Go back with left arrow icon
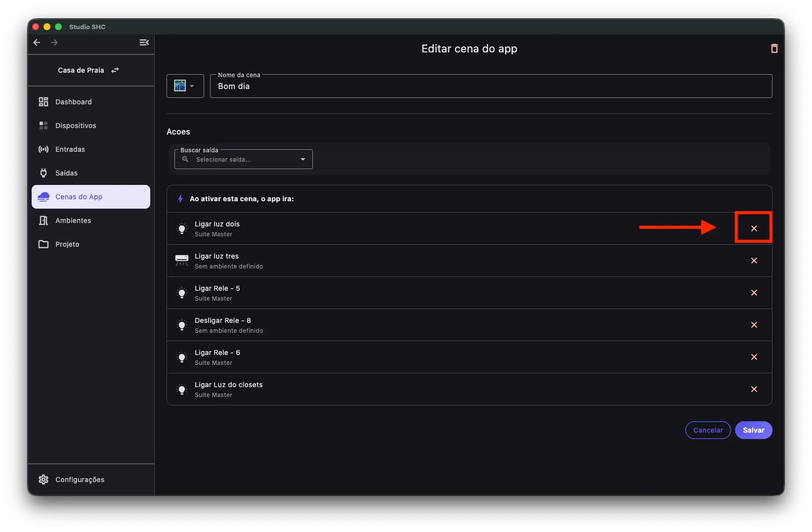The image size is (812, 532). (37, 43)
